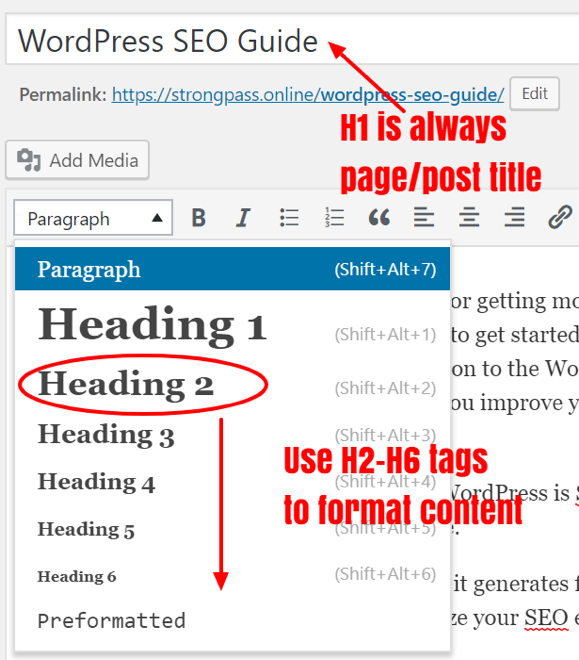The width and height of the screenshot is (579, 660).
Task: Collapse the Paragraph format dropdown
Action: point(93,218)
